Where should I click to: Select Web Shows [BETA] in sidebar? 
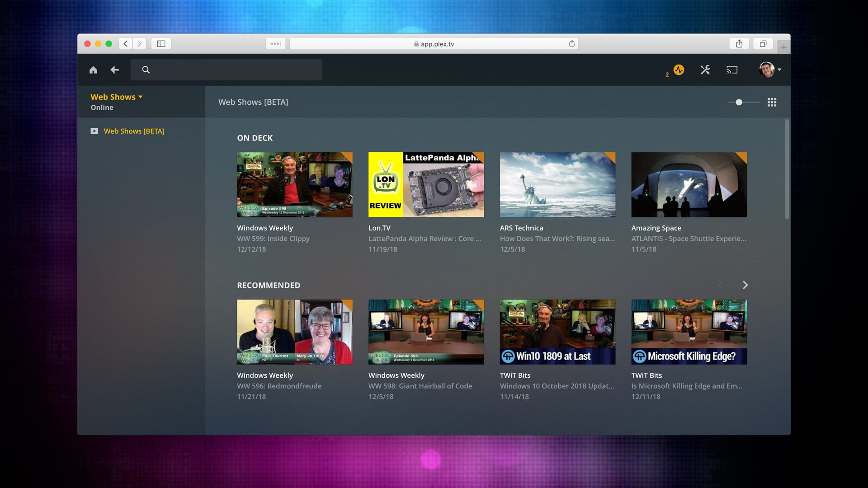pyautogui.click(x=134, y=131)
